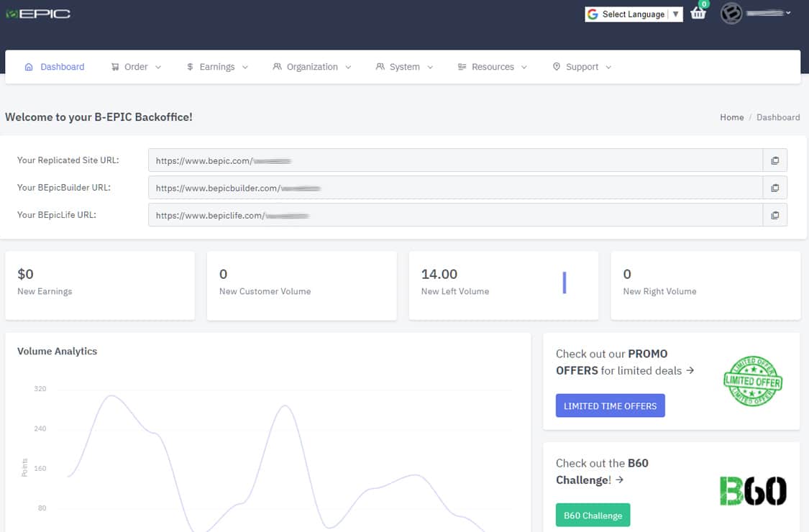Click the Dashboard home icon

point(29,67)
